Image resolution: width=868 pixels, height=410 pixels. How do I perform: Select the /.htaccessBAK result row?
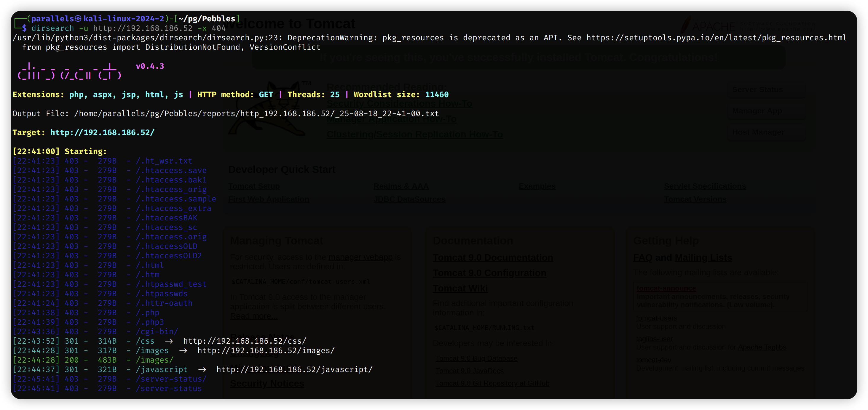pos(105,218)
